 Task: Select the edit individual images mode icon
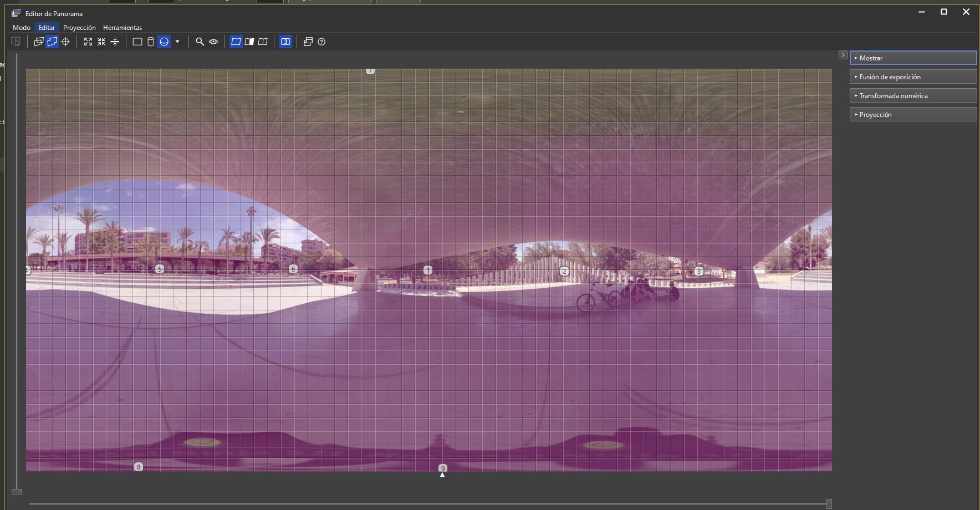coord(39,42)
